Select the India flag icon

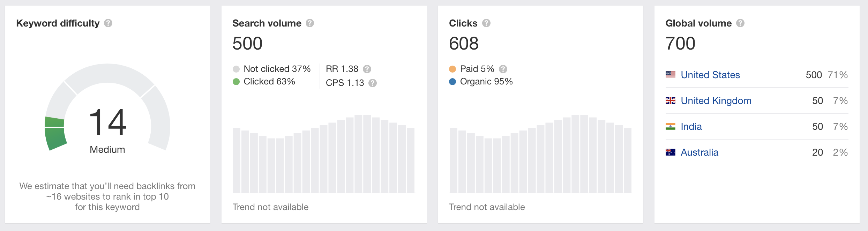coord(670,126)
